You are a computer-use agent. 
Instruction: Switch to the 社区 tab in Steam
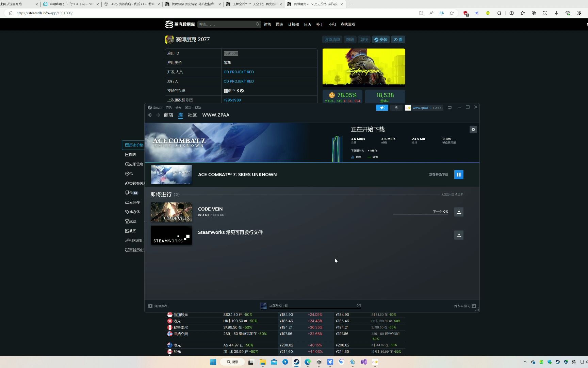pos(192,115)
